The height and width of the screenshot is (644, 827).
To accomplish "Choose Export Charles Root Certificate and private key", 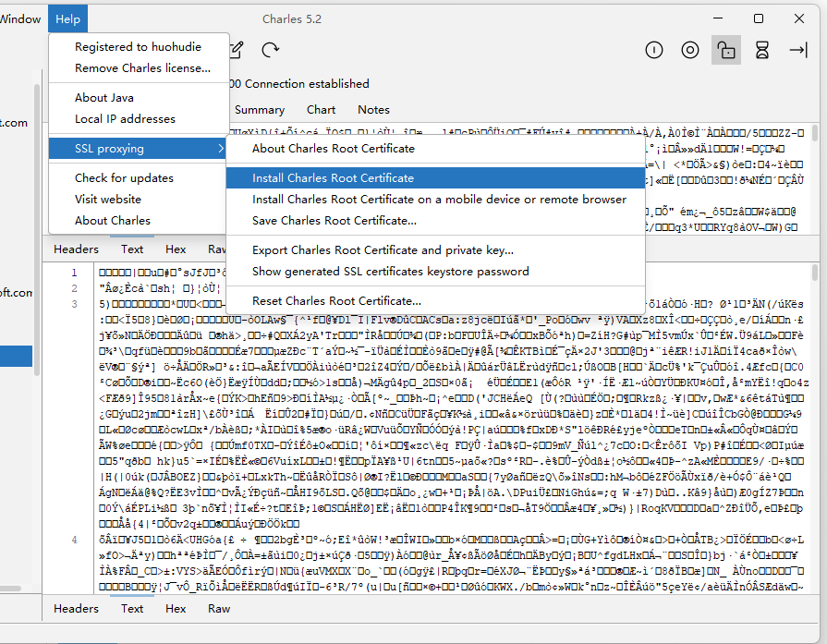I will (435, 250).
